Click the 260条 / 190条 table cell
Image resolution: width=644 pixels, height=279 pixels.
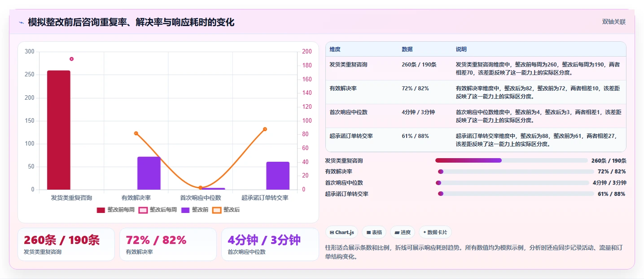pos(419,65)
